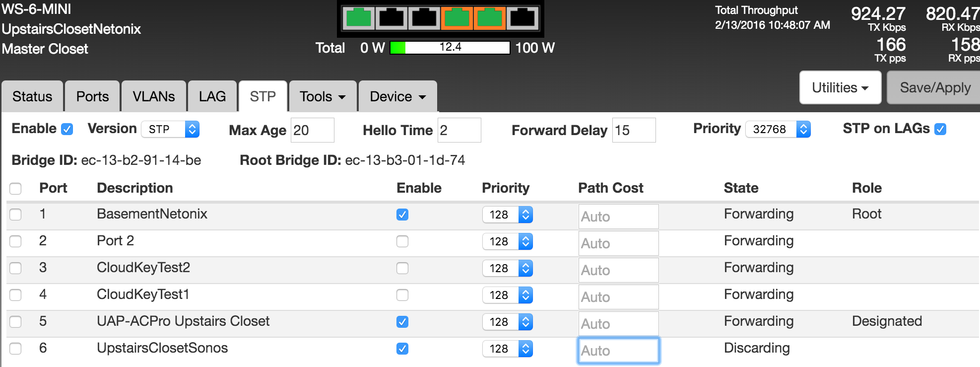Open the STP Version dropdown

(x=170, y=129)
